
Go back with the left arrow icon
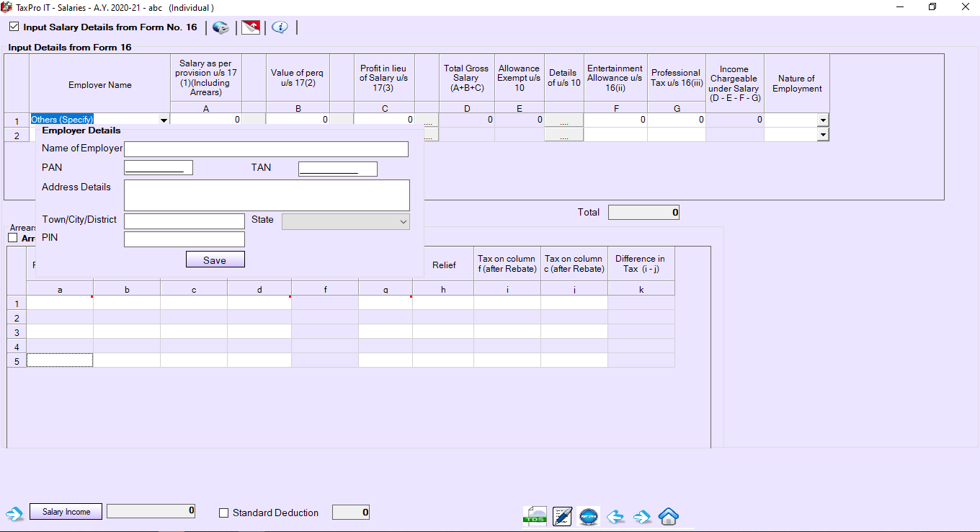click(x=615, y=517)
